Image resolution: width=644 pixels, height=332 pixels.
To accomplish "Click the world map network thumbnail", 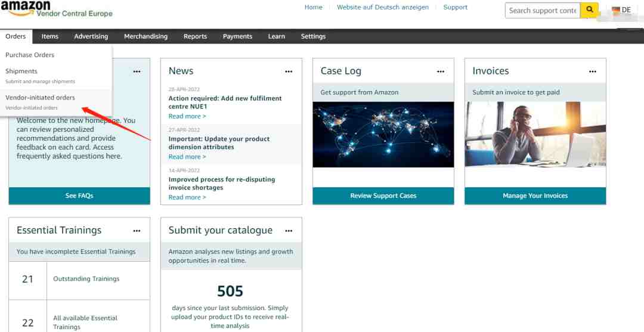I will pos(383,134).
